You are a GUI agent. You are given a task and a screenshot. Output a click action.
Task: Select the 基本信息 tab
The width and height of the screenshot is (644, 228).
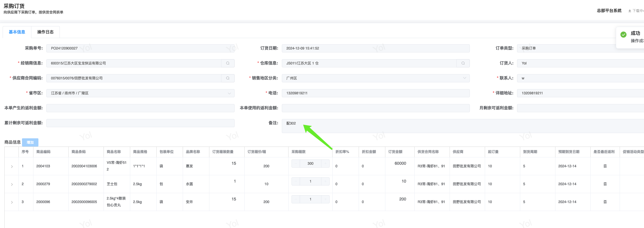[17, 32]
